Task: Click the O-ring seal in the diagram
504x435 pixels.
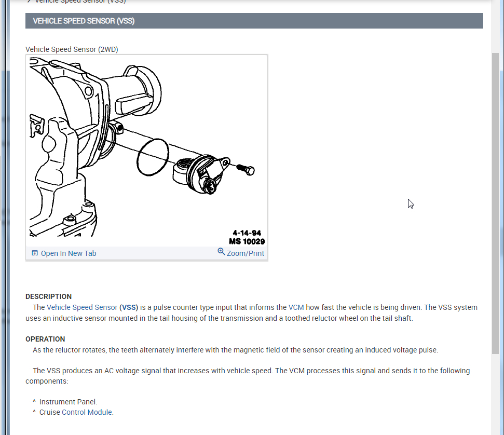Action: [x=153, y=157]
